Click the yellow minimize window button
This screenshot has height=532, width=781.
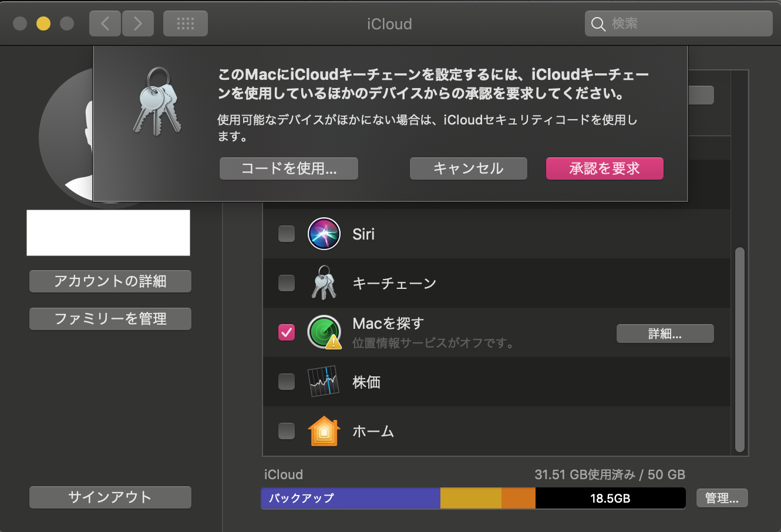(x=43, y=23)
